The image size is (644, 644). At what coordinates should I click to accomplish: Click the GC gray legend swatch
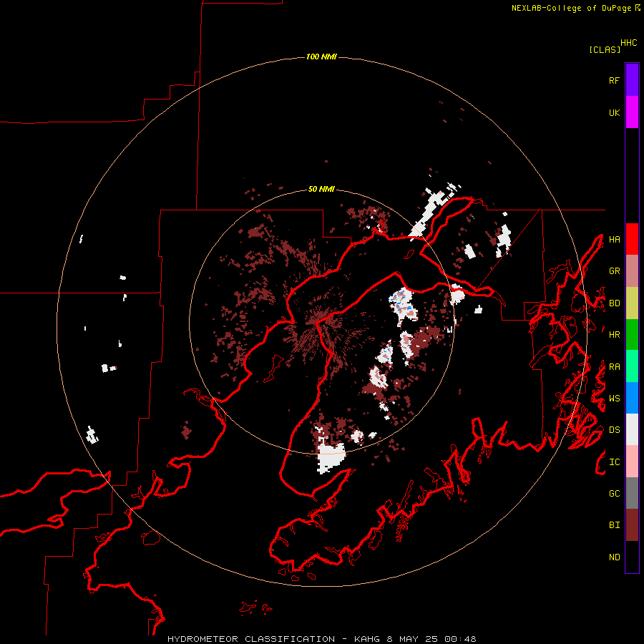point(632,493)
